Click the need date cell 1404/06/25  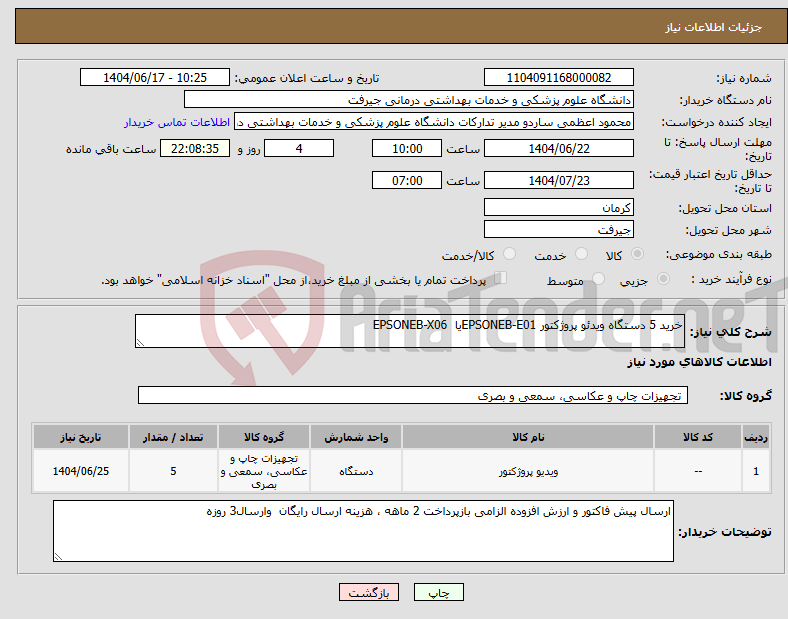(x=80, y=471)
